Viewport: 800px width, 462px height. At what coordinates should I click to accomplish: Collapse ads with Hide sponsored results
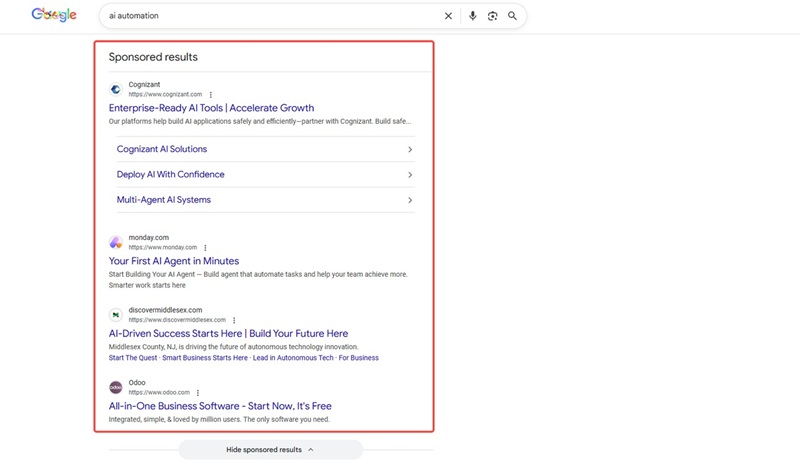pos(270,450)
